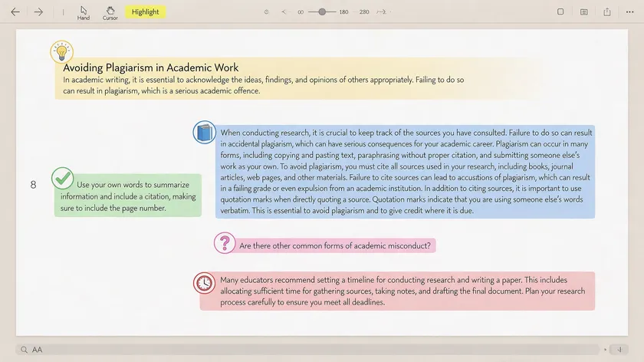Click the number 8 in left margin
644x362 pixels.
coord(33,185)
